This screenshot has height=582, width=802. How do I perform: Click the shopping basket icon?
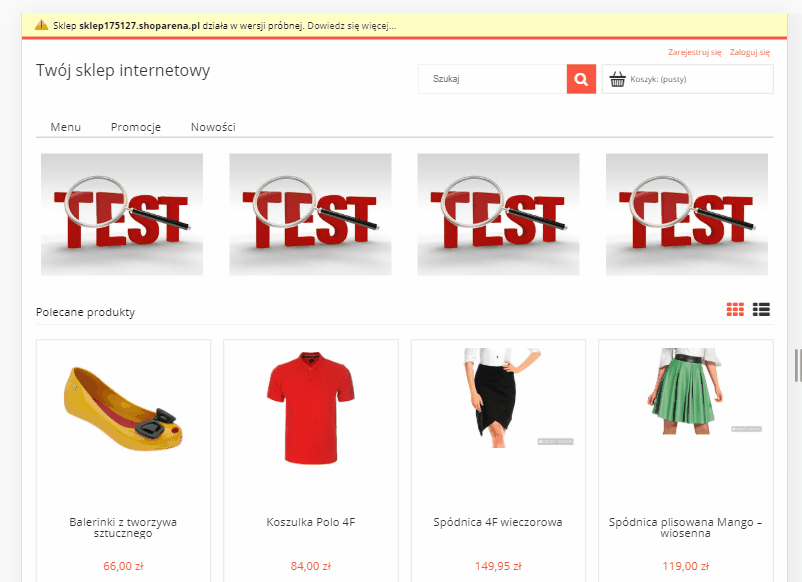pos(617,79)
